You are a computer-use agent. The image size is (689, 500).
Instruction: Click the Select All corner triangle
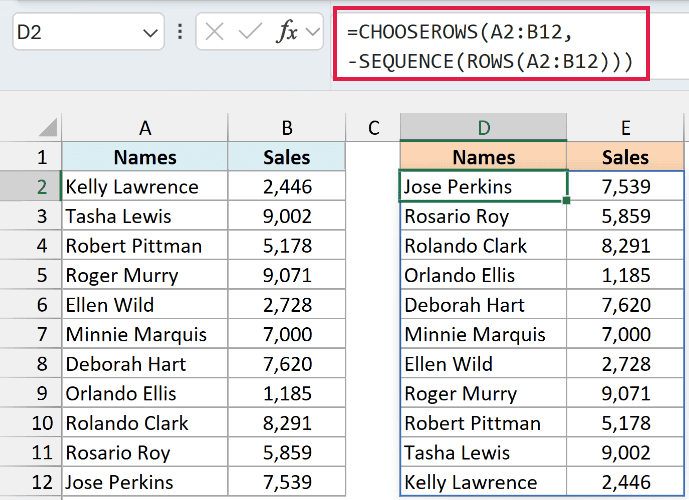tap(47, 127)
